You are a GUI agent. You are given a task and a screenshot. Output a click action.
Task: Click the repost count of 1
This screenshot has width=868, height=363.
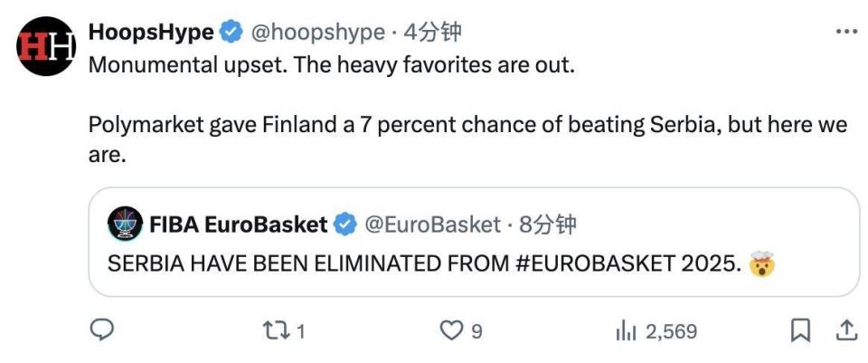point(300,332)
